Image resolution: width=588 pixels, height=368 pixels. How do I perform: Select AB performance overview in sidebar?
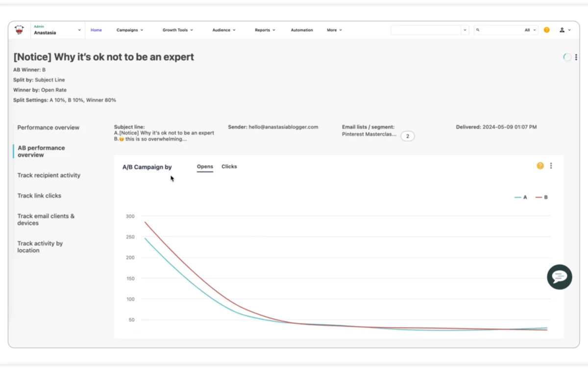(41, 151)
